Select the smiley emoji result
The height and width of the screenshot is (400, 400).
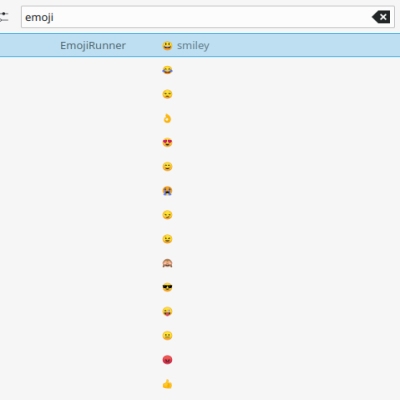(x=200, y=45)
